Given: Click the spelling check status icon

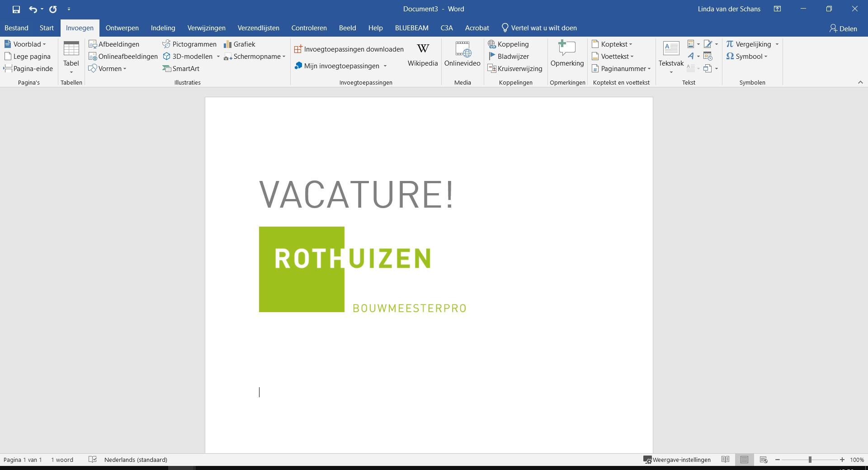Looking at the screenshot, I should [93, 460].
